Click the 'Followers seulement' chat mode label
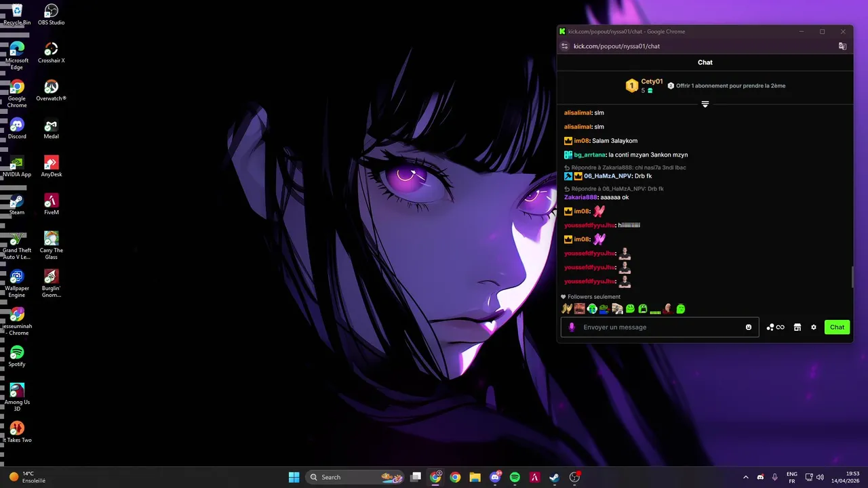This screenshot has height=488, width=868. click(593, 297)
